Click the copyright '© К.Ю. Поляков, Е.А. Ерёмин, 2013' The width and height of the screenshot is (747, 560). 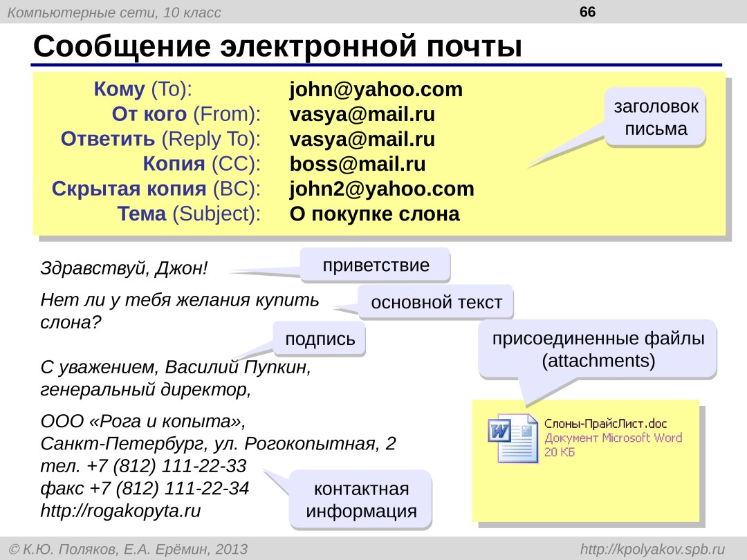pyautogui.click(x=128, y=549)
